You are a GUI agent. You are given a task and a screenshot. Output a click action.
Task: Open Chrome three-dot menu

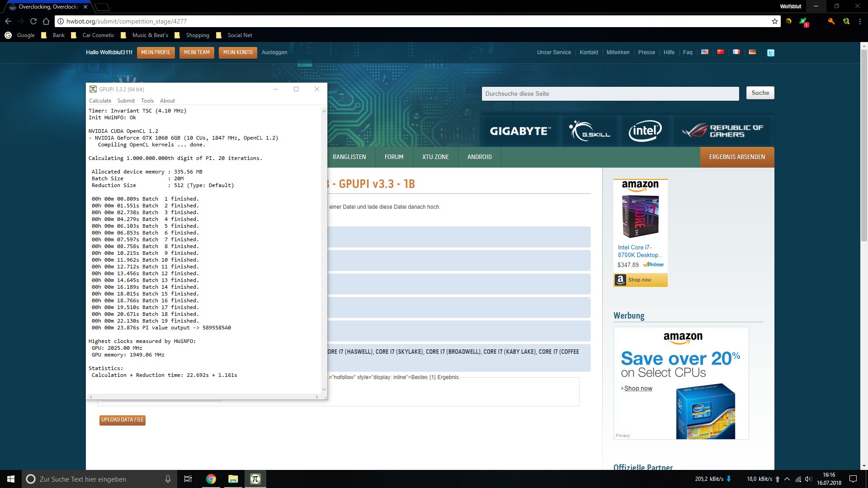coord(860,21)
